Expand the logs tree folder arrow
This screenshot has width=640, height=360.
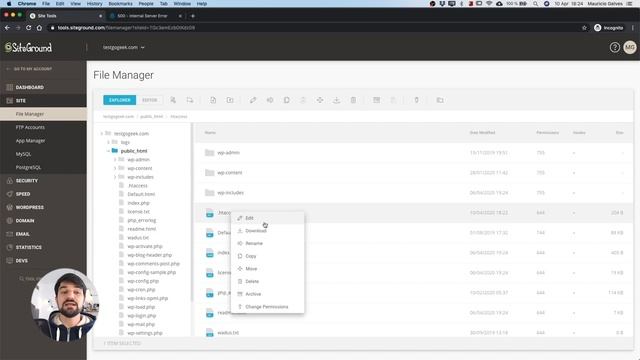(109, 142)
